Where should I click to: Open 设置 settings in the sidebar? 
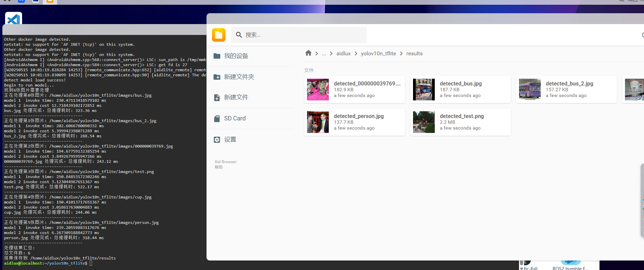(x=250, y=139)
